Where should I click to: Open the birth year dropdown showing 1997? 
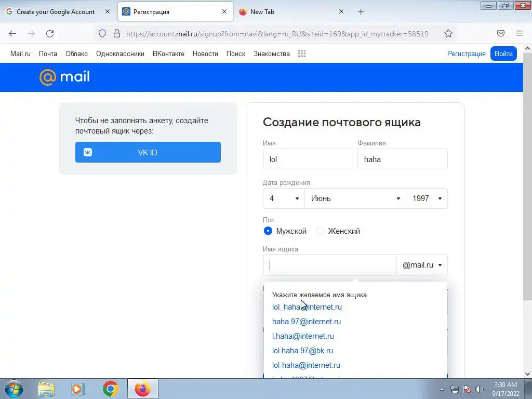(427, 198)
